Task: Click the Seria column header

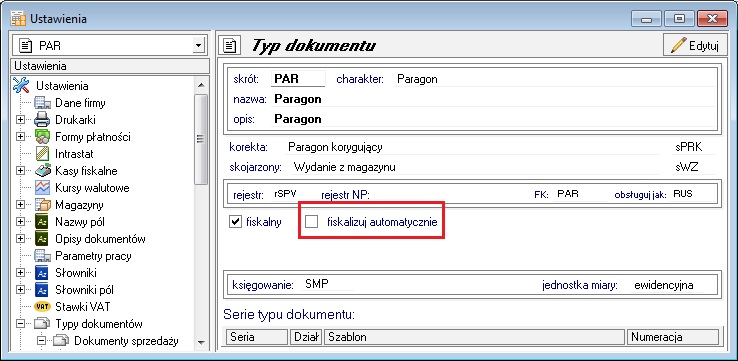Action: point(257,337)
